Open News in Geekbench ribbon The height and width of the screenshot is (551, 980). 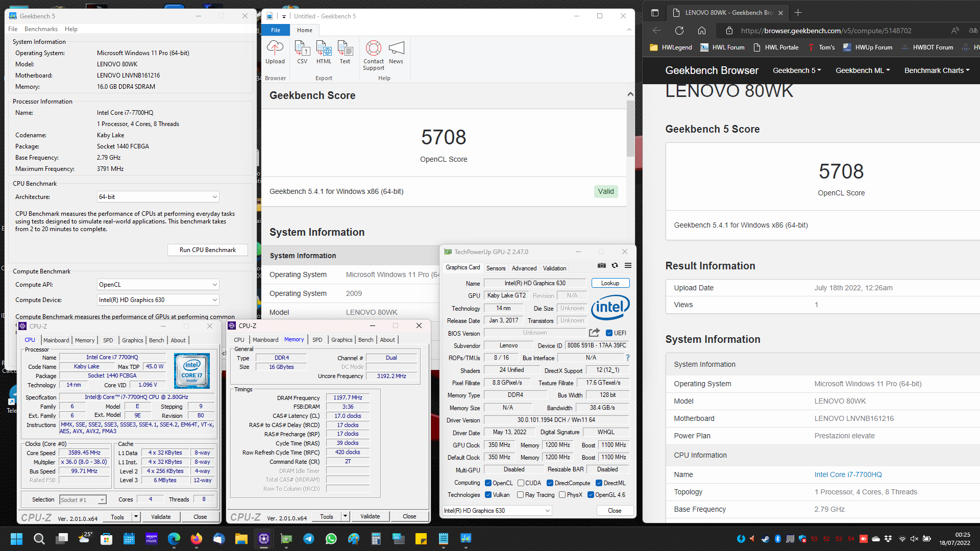pos(396,53)
